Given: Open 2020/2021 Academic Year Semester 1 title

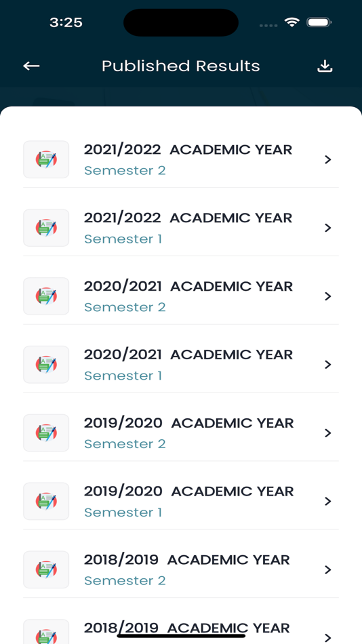Looking at the screenshot, I should tap(188, 355).
